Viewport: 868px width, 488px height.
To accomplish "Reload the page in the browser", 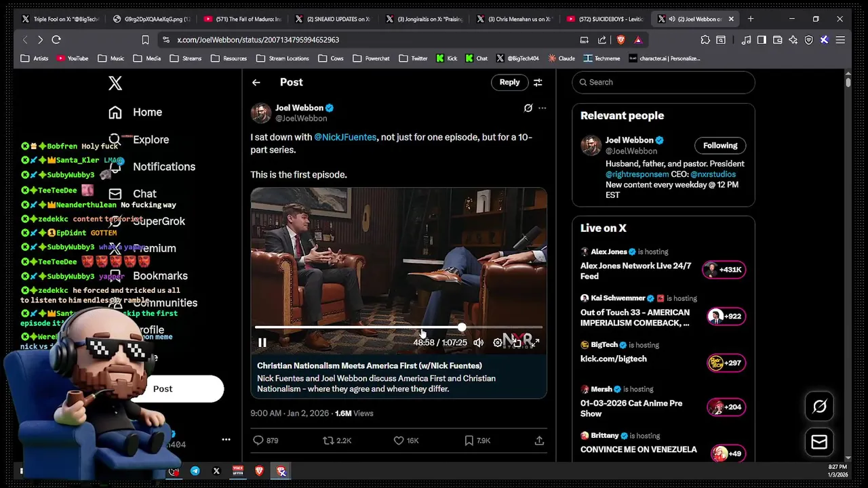I will [x=56, y=40].
